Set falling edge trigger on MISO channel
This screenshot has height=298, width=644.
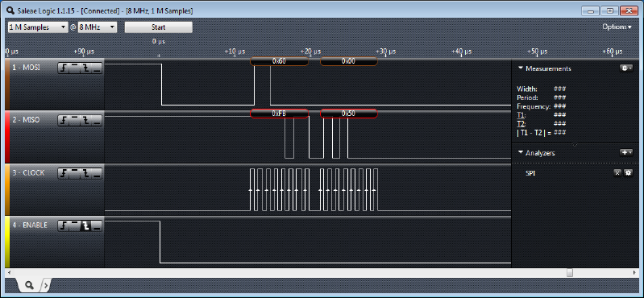(x=85, y=121)
